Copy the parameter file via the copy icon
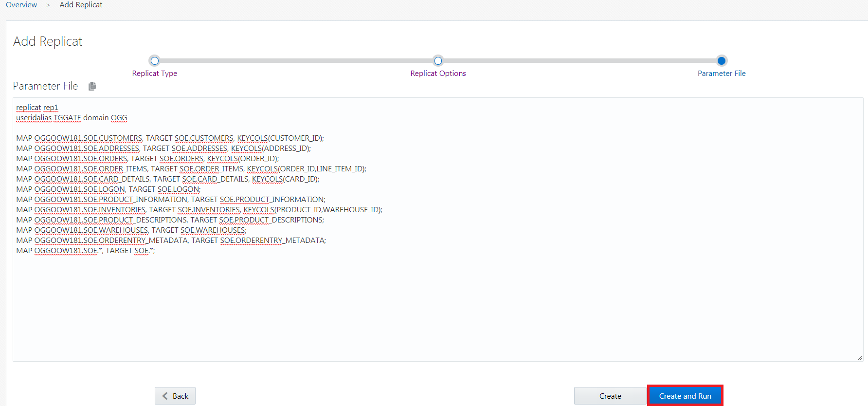 92,86
